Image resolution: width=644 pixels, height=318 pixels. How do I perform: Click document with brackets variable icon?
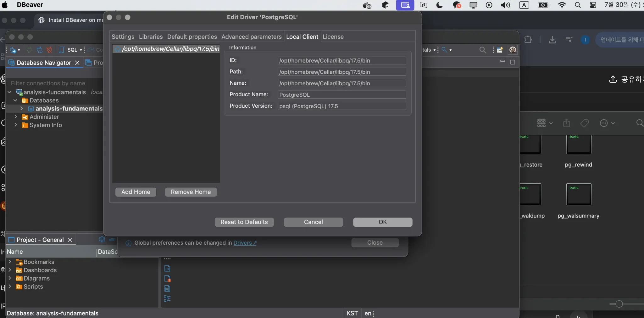[167, 288]
